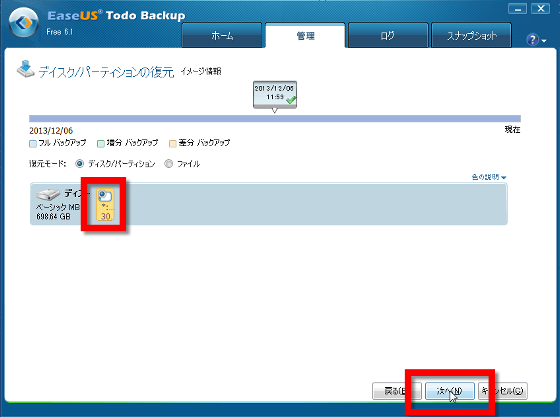The width and height of the screenshot is (560, 417).
Task: Click the 698.64 GB disk size text
Action: (53, 216)
